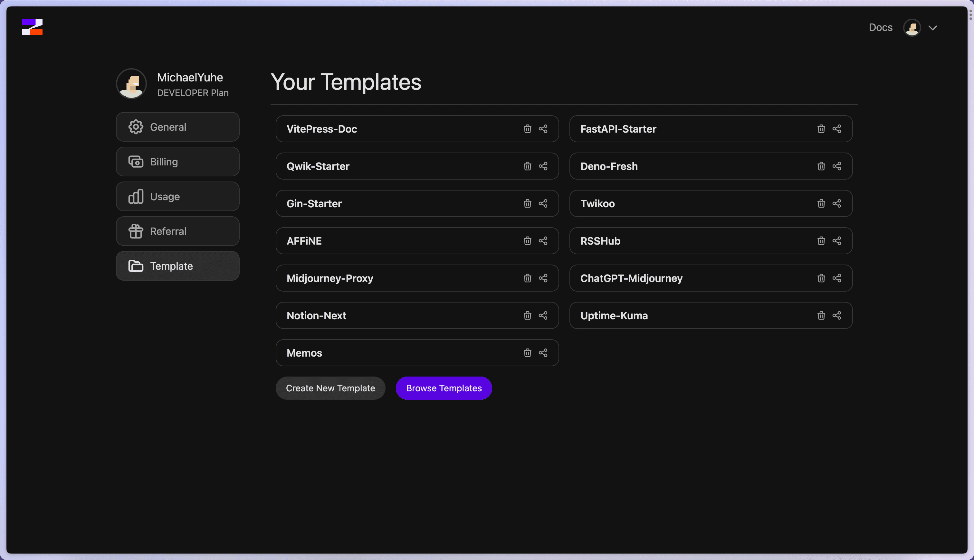Share the Notion-Next template
This screenshot has width=974, height=560.
point(543,315)
